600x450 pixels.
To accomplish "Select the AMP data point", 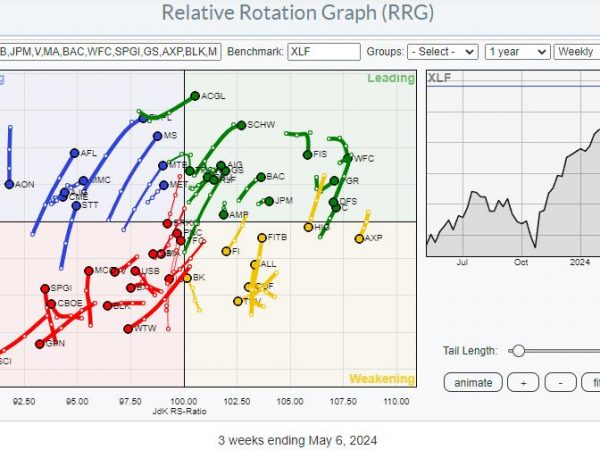I will [x=224, y=215].
